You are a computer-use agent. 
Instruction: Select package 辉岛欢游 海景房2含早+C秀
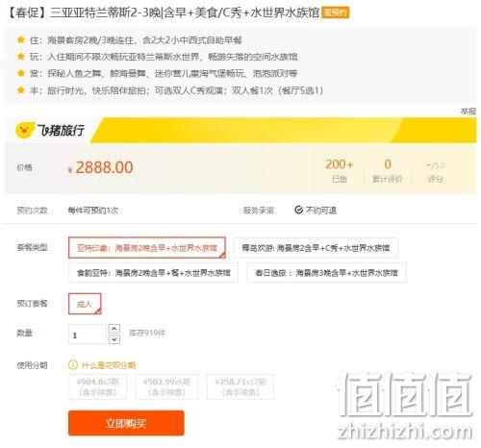click(x=316, y=248)
